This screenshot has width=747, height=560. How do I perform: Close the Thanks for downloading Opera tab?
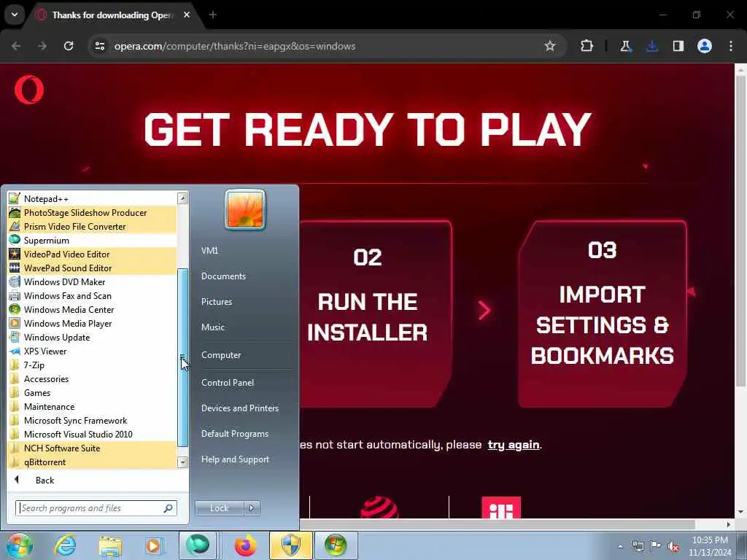click(x=187, y=15)
